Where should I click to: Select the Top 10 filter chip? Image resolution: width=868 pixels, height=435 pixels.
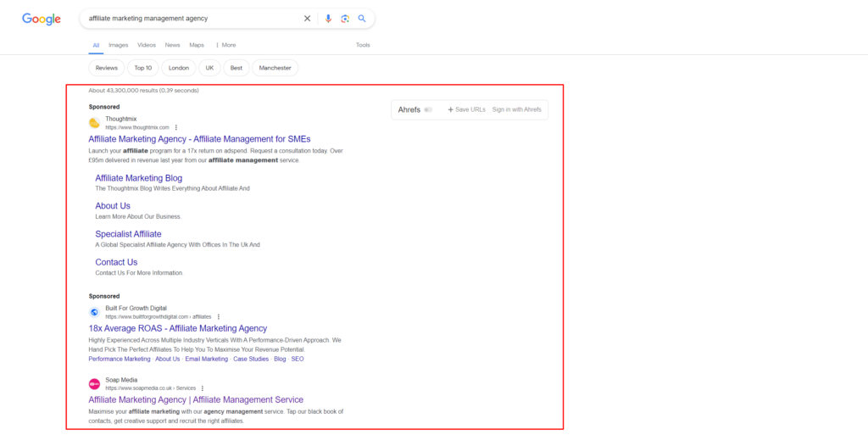click(x=142, y=68)
